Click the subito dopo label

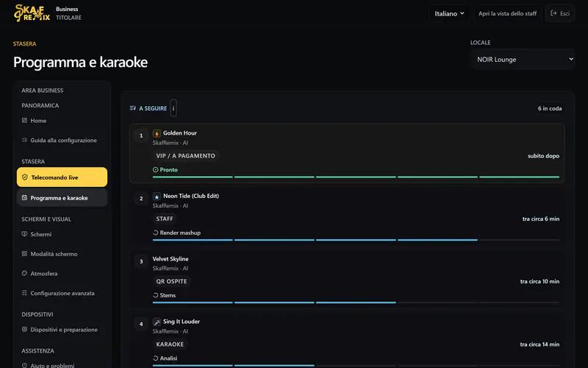[x=543, y=156]
